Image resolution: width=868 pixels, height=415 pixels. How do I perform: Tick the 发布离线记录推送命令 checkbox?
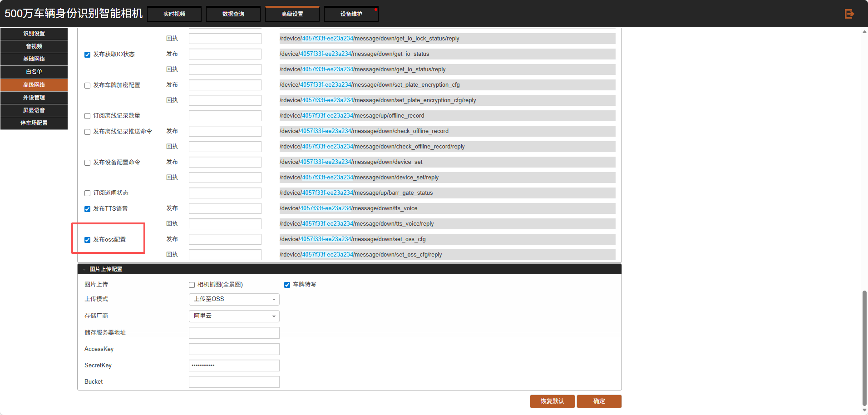tap(88, 132)
